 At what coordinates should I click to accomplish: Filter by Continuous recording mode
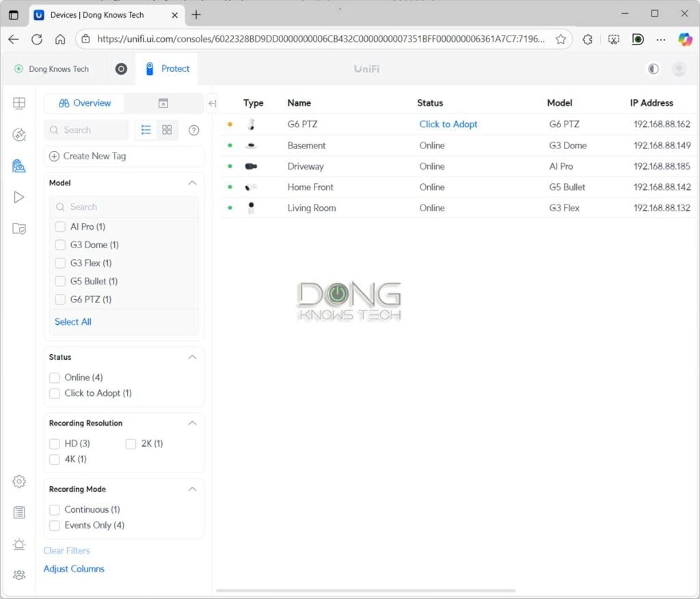coord(55,509)
